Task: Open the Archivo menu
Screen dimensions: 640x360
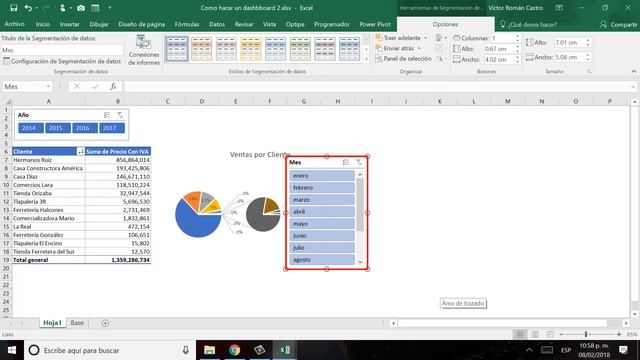Action: [x=14, y=24]
